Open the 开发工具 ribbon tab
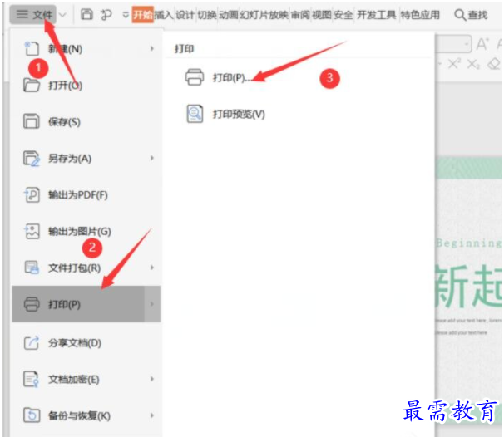The image size is (504, 437). point(377,15)
